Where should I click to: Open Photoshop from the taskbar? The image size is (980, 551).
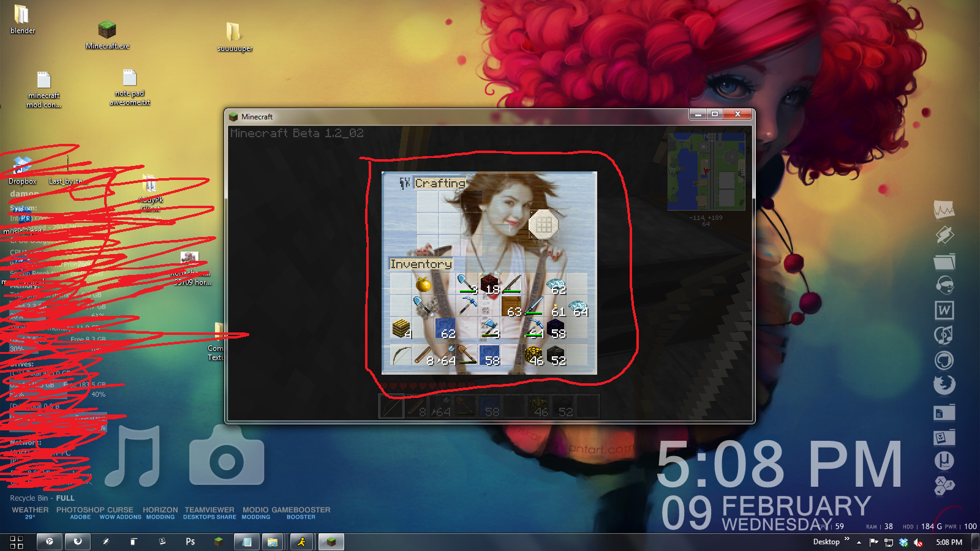pyautogui.click(x=190, y=542)
